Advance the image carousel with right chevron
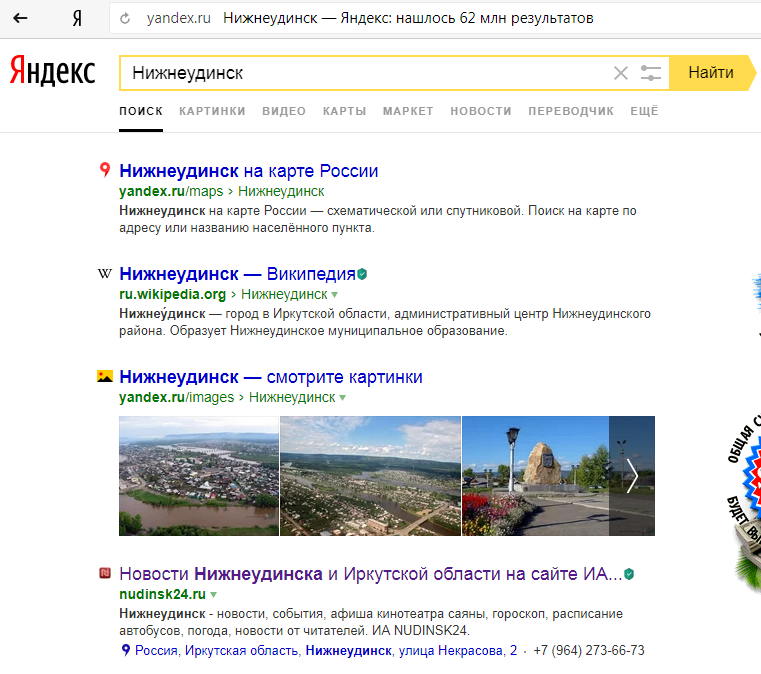761x674 pixels. point(632,476)
